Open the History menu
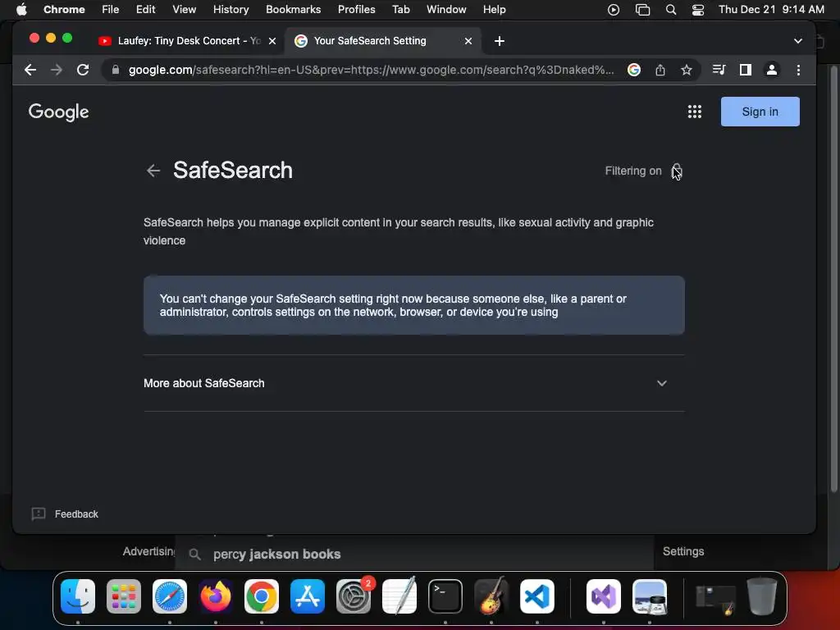840x630 pixels. 231,10
